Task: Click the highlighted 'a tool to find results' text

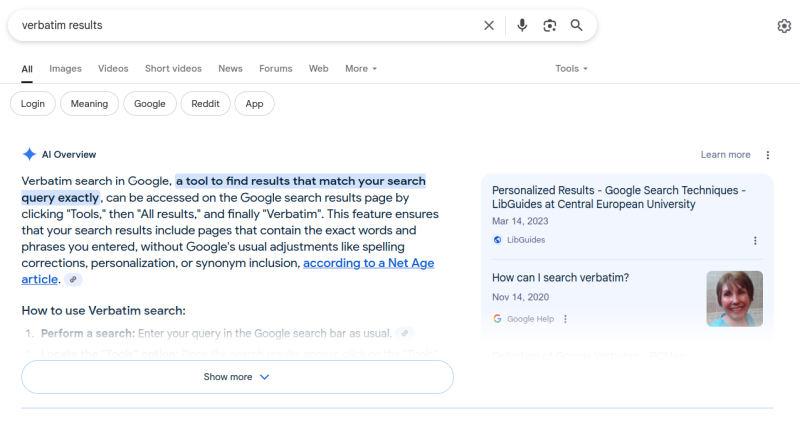Action: (301, 181)
